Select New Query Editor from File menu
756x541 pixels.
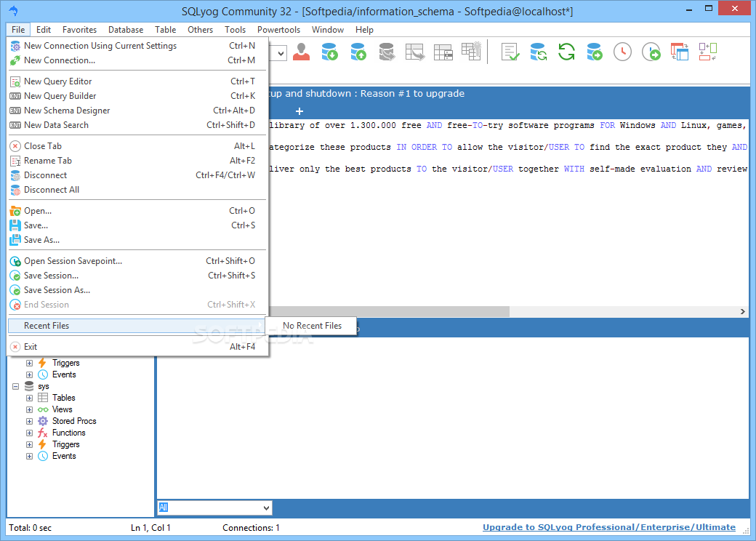[x=137, y=81]
